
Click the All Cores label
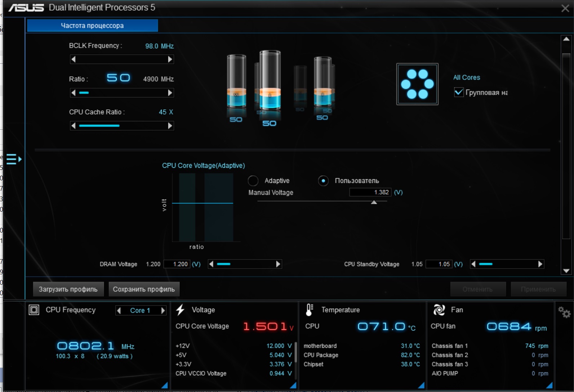coord(467,77)
